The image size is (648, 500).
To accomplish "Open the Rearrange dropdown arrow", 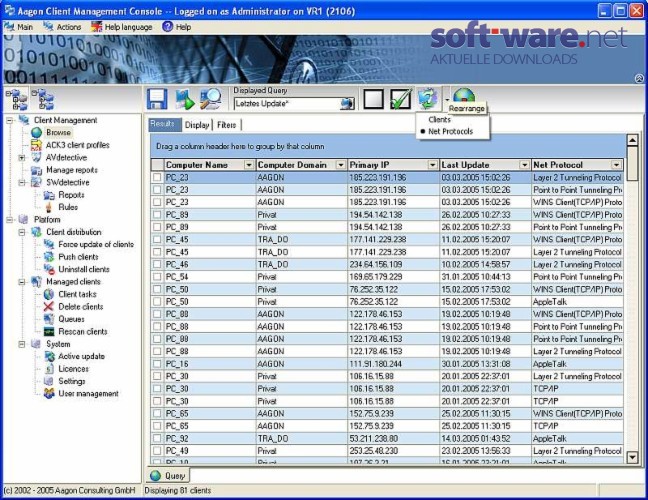I will 447,99.
